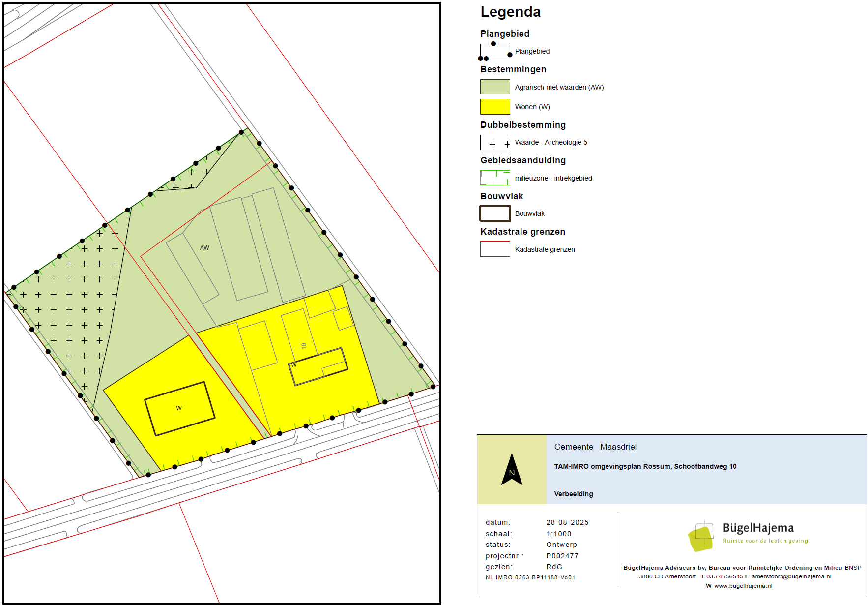868x605 pixels.
Task: Click the Gebiedsaanduiding heading
Action: tap(523, 160)
